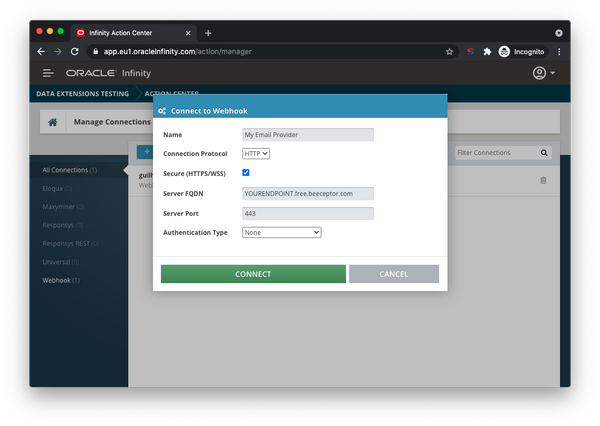Open a new browser tab with plus
600x426 pixels.
pos(208,33)
